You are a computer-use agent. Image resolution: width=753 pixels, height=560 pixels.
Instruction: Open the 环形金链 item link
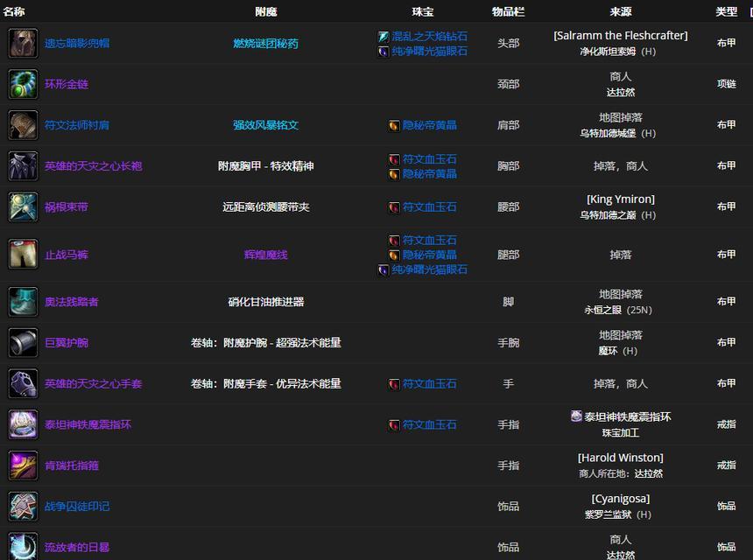pos(67,85)
